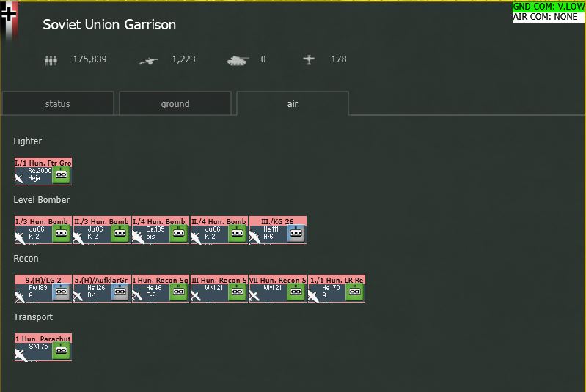Click the Fighter section label

pos(28,141)
